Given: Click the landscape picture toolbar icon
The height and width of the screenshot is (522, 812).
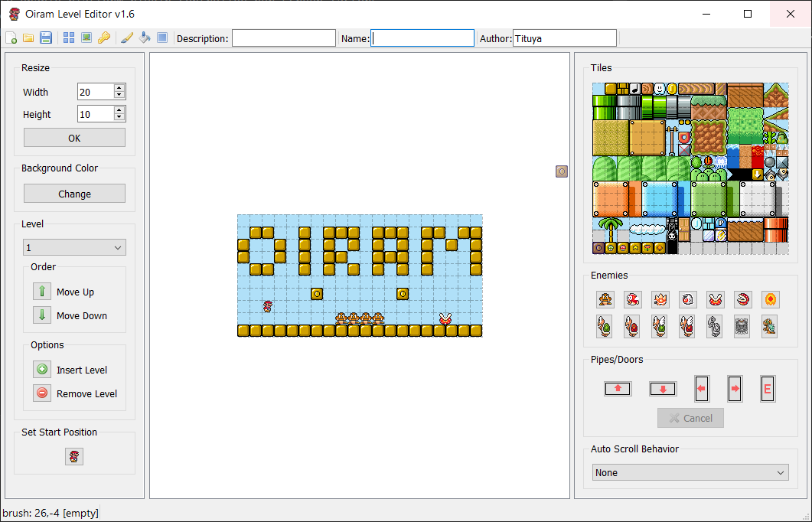Looking at the screenshot, I should pos(86,38).
